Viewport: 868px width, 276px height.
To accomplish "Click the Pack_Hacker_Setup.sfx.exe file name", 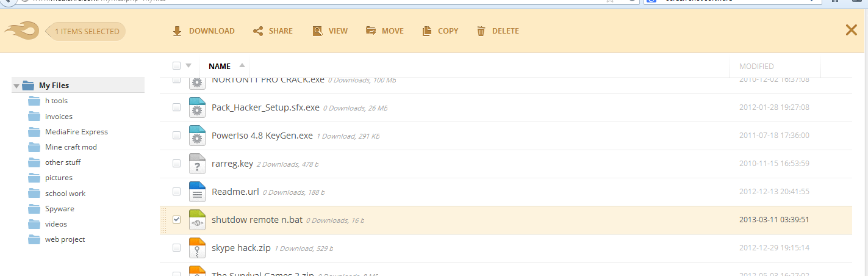I will tap(265, 107).
